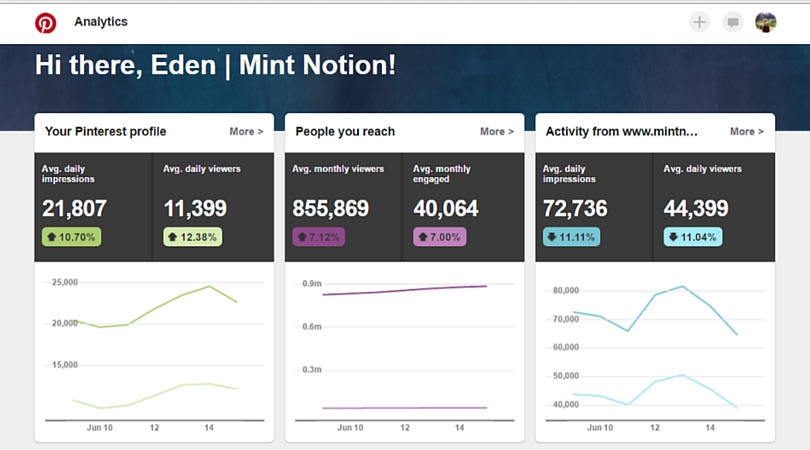Click the Pinterest logo icon
Screen dimensions: 810x450
point(45,23)
